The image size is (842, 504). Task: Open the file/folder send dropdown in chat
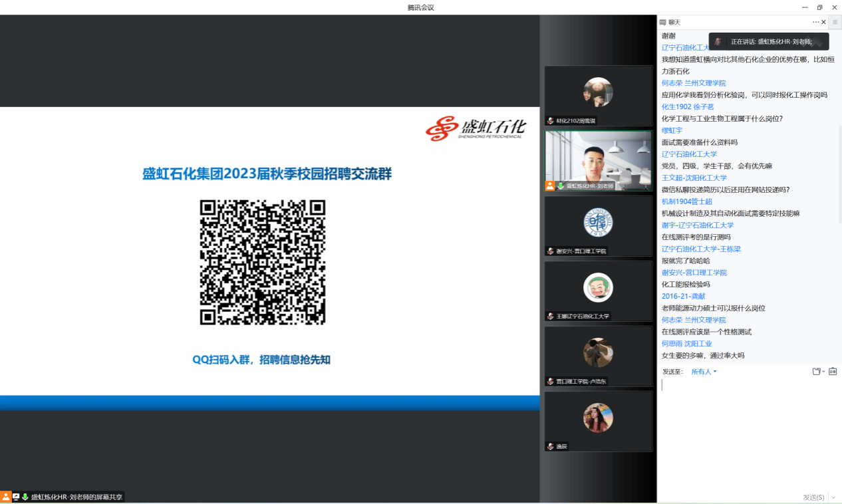tap(818, 372)
